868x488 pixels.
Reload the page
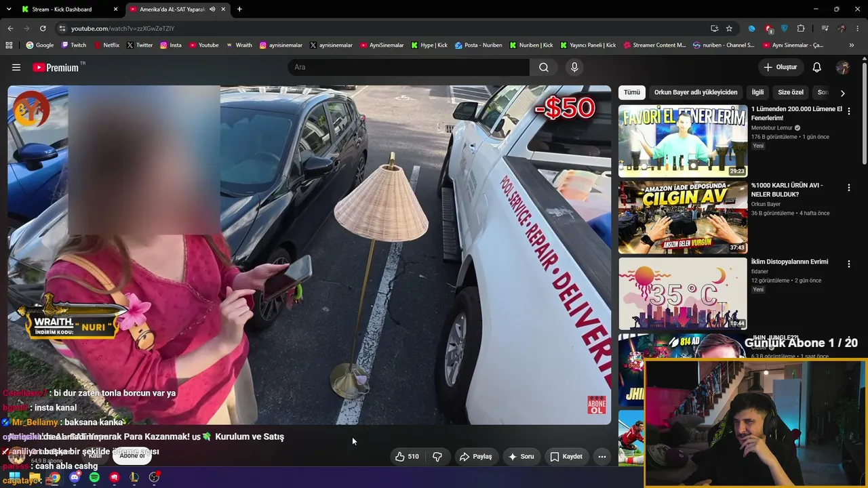pos(43,28)
